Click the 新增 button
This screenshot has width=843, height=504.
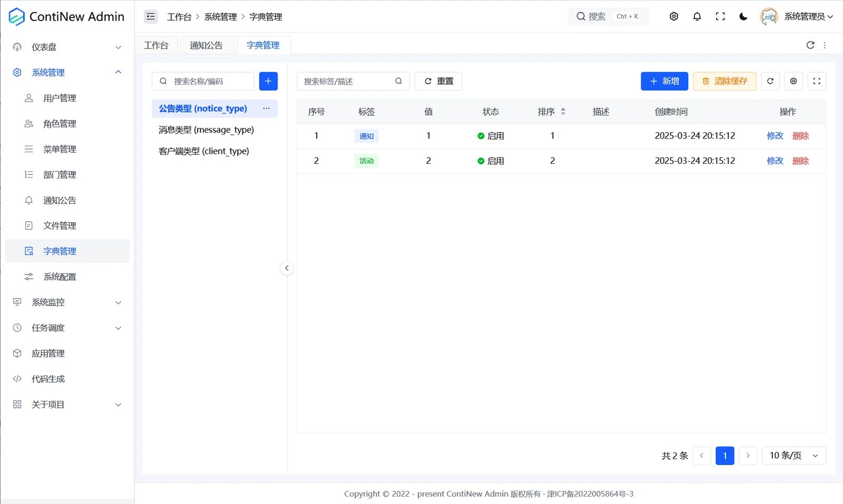[664, 81]
